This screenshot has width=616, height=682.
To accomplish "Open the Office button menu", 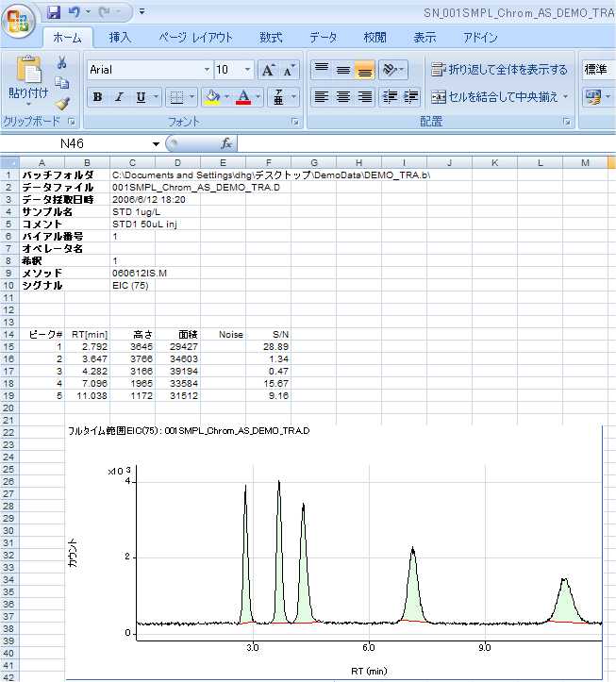I will pos(18,22).
